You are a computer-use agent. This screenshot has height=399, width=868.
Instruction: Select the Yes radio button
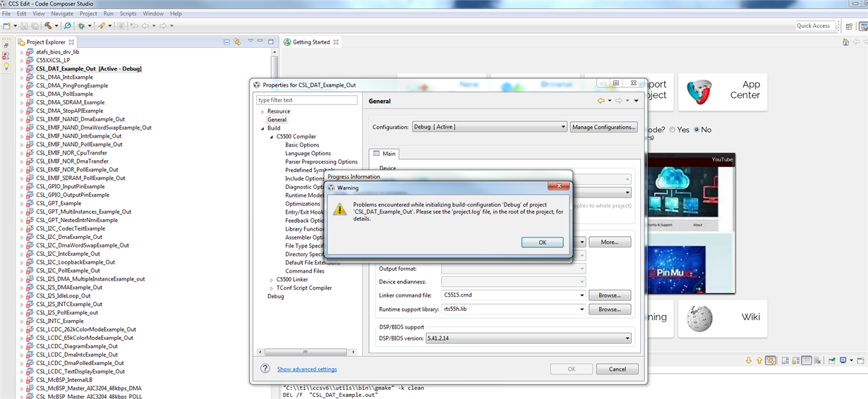click(673, 130)
